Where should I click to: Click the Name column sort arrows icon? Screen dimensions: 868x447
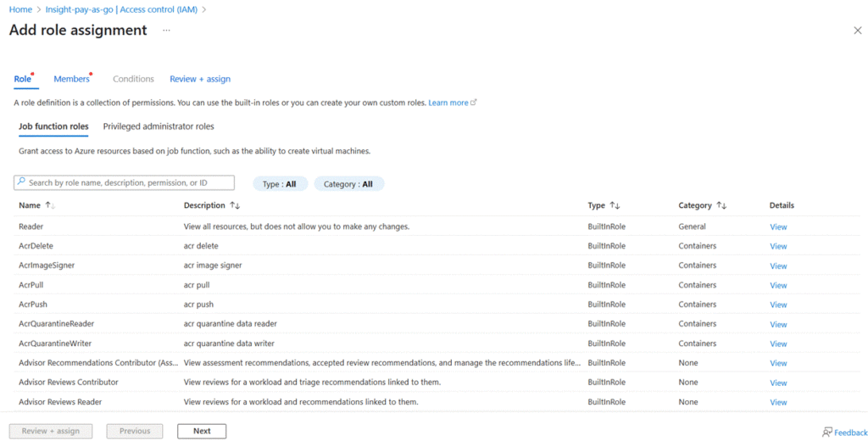pos(50,205)
